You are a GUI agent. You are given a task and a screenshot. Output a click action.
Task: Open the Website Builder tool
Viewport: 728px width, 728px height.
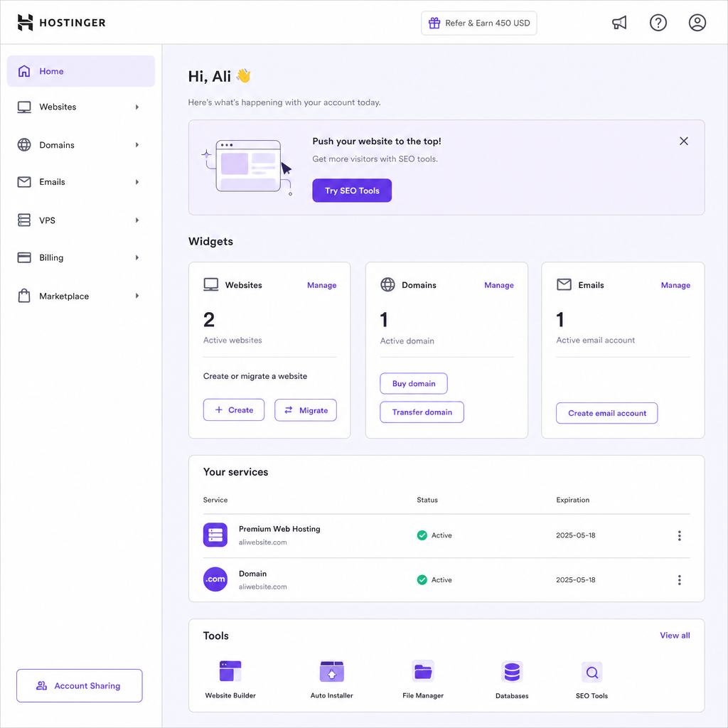pyautogui.click(x=230, y=679)
